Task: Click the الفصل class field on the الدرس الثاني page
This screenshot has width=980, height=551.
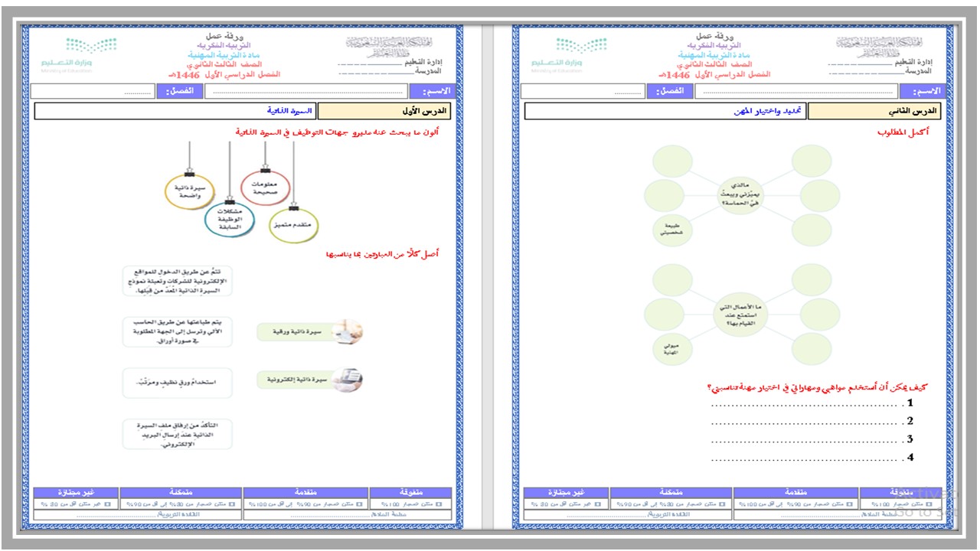Action: click(583, 92)
